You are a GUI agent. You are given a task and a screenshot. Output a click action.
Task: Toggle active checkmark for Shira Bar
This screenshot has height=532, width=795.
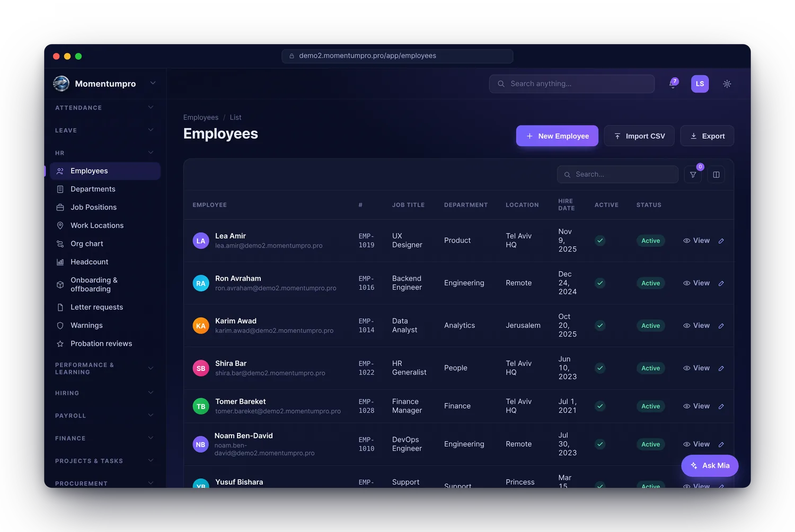point(600,368)
